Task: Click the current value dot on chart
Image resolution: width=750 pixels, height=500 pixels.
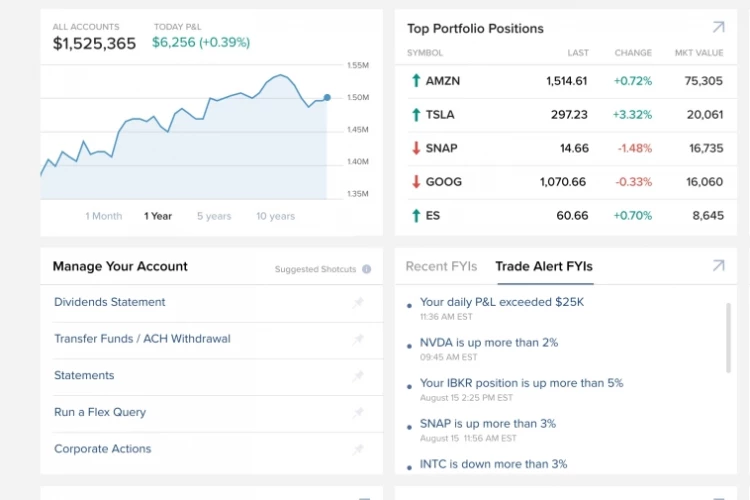Action: (327, 98)
